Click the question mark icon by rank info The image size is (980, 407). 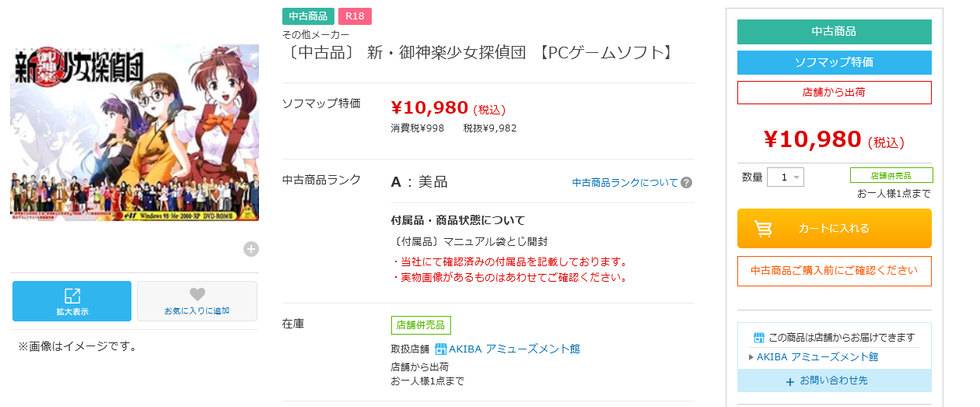[686, 183]
